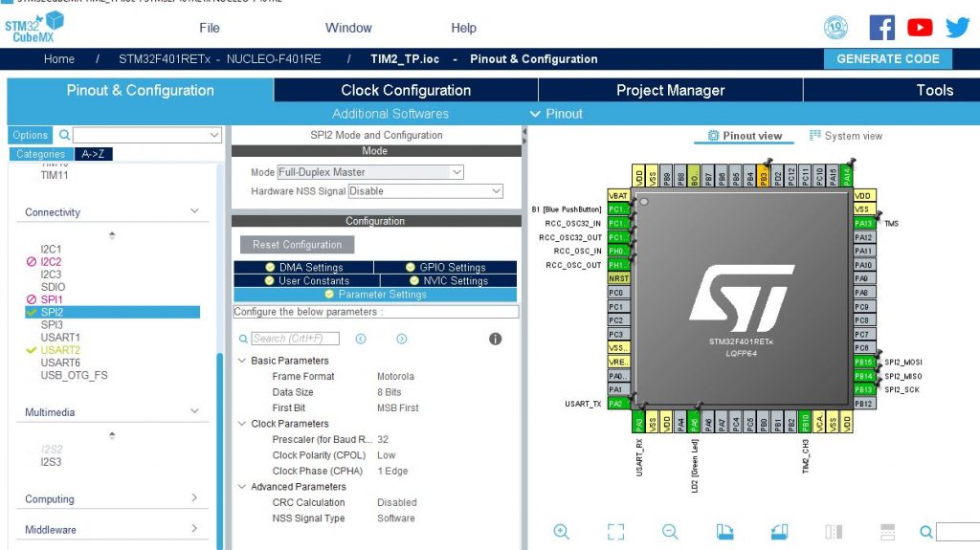The image size is (980, 550).
Task: Collapse the Basic Parameters group
Action: pos(242,361)
